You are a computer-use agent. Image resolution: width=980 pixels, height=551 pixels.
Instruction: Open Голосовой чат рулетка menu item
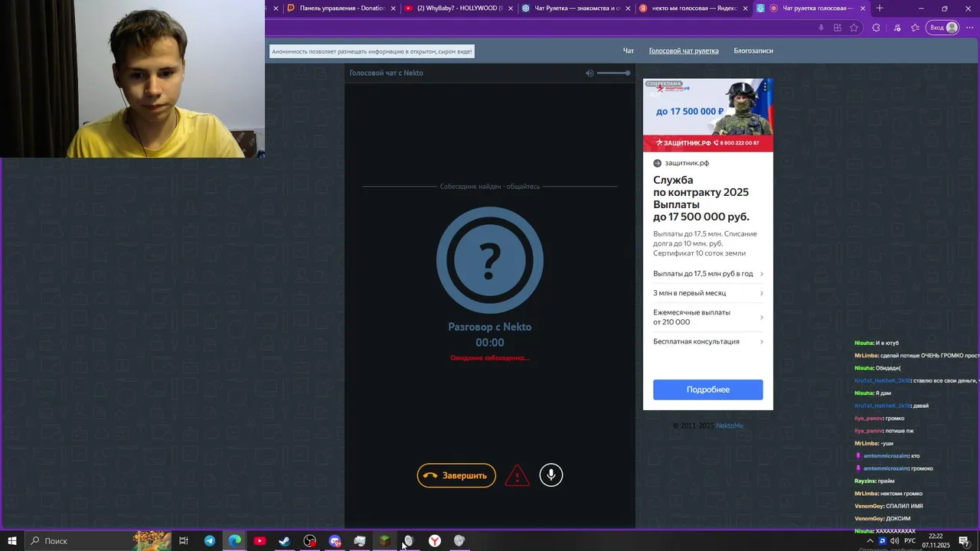[684, 51]
